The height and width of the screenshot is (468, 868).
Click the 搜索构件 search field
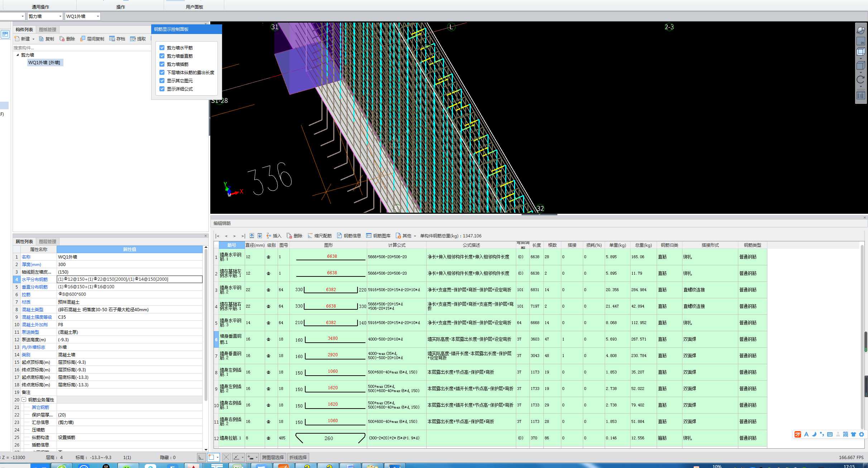click(82, 48)
